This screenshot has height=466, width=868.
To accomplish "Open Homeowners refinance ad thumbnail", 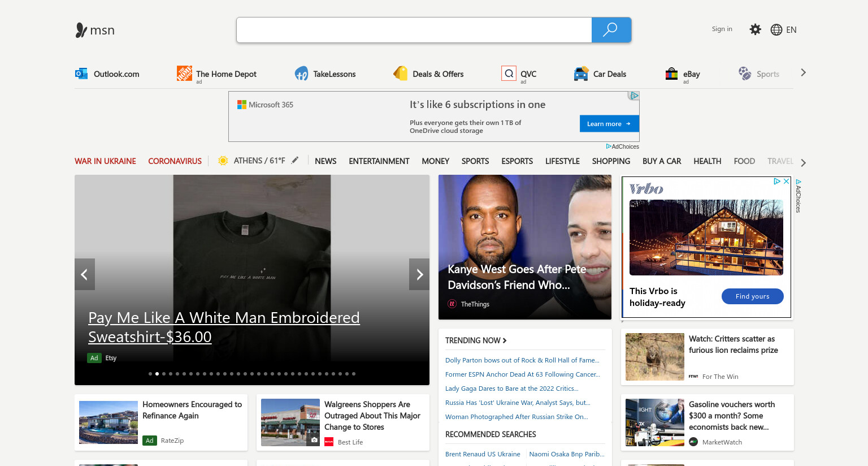I will click(108, 422).
